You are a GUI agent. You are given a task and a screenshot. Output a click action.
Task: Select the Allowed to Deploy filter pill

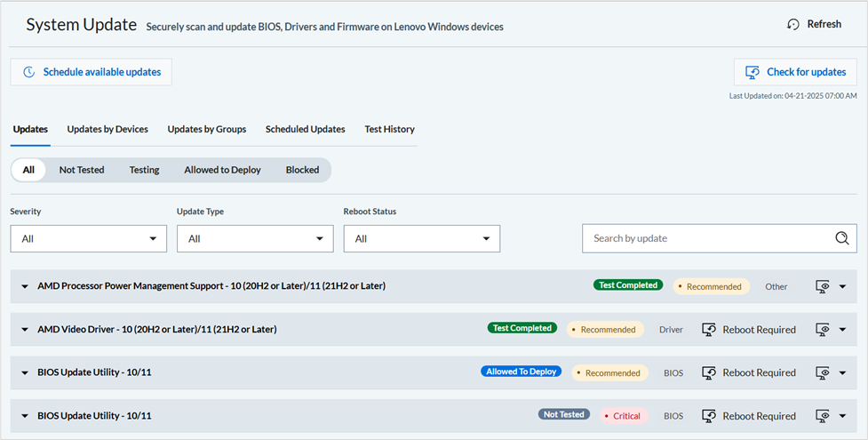(222, 170)
